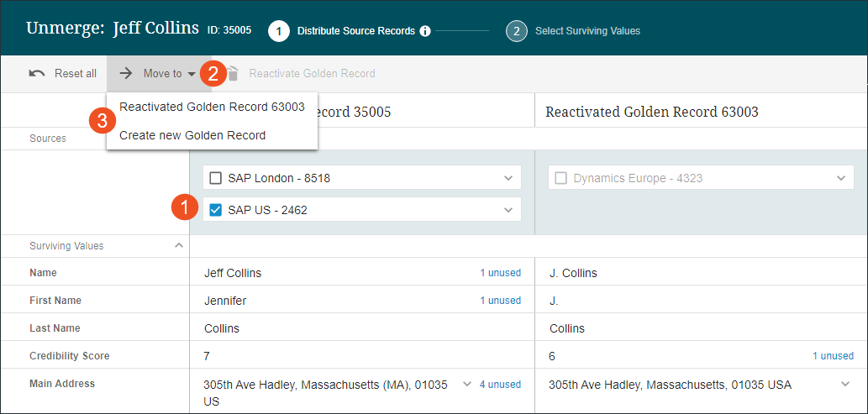Choose Reactivated Golden Record 63003 menu option

tap(212, 107)
